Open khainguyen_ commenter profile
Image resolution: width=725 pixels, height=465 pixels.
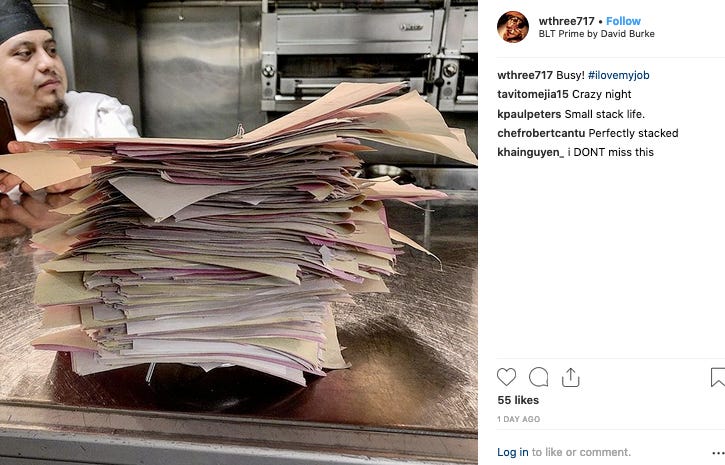pyautogui.click(x=530, y=153)
